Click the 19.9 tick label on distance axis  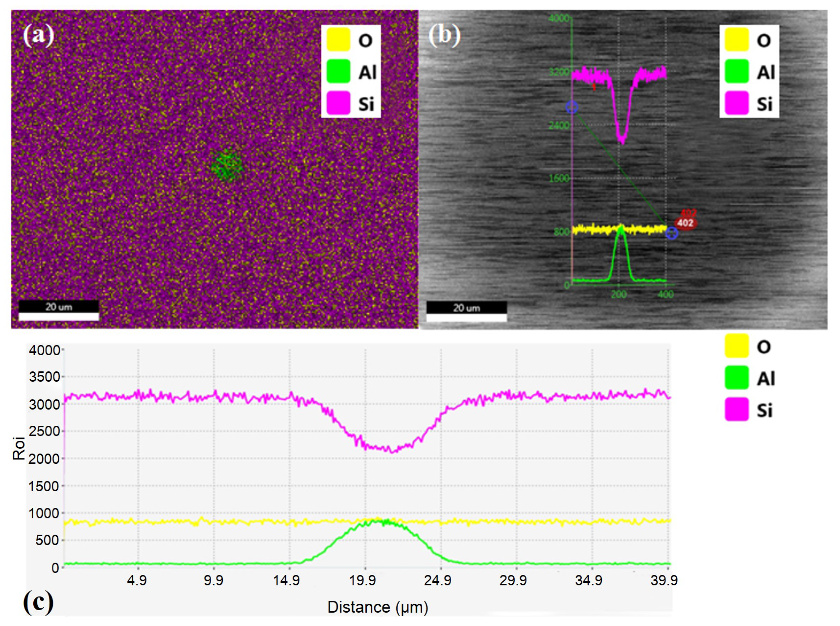[x=362, y=580]
